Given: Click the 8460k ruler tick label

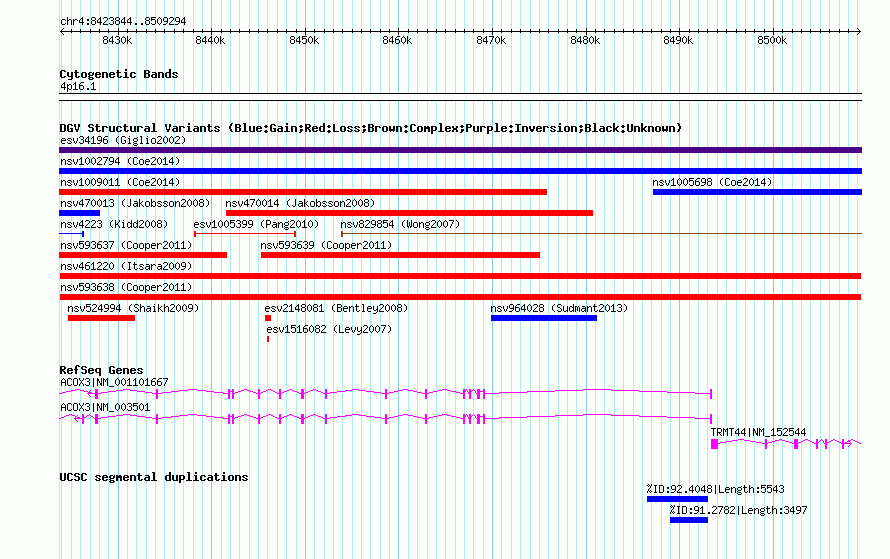Looking at the screenshot, I should (397, 41).
